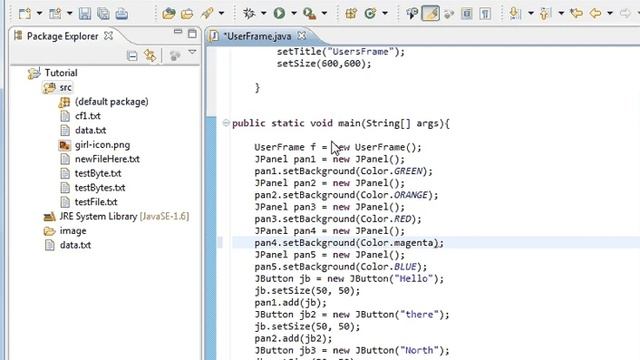
Task: Click the New Java Package icon
Action: 351,13
